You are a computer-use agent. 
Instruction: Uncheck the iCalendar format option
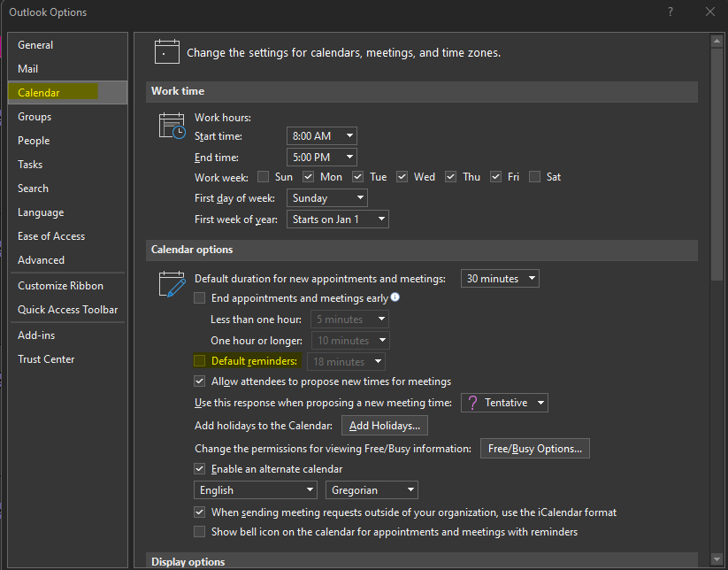(x=200, y=512)
